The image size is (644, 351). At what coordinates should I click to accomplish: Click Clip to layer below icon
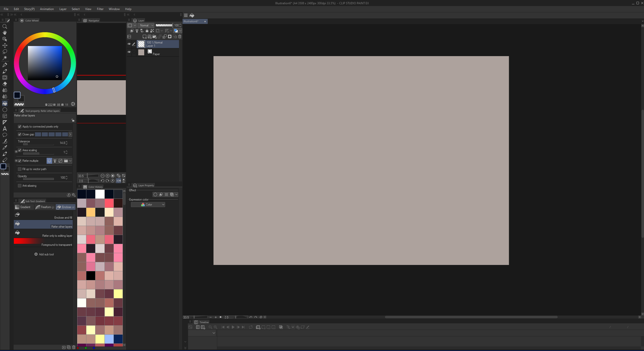(x=132, y=31)
